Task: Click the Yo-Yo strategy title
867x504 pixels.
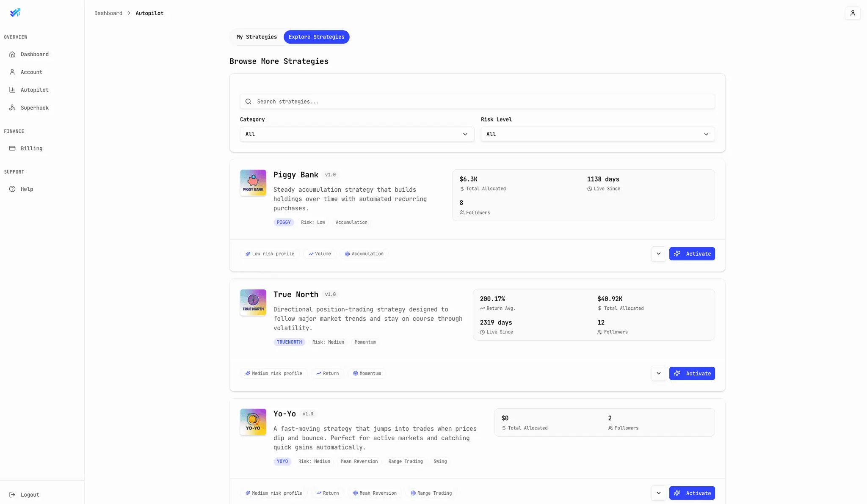Action: tap(284, 414)
